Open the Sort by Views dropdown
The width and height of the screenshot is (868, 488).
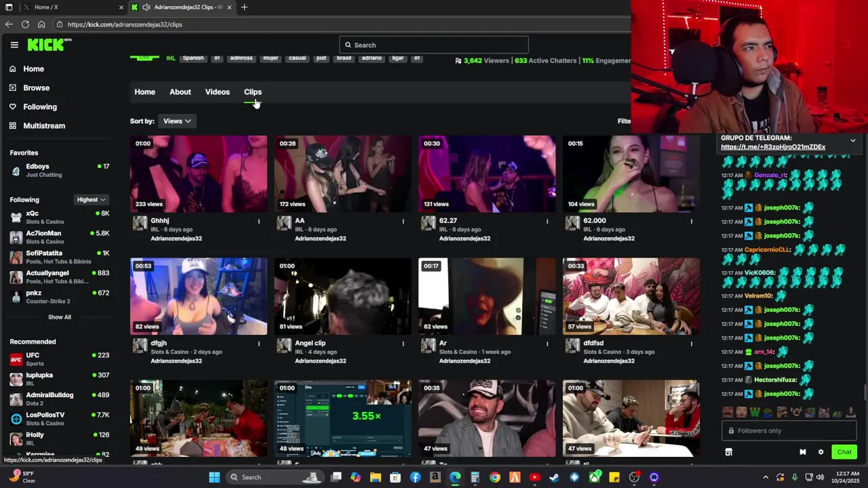[x=177, y=121]
